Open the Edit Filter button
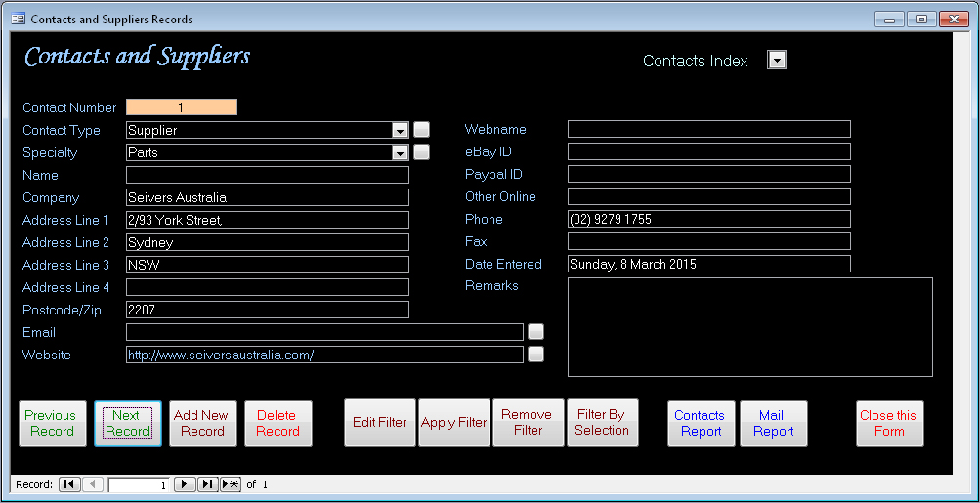980x503 pixels. 380,423
